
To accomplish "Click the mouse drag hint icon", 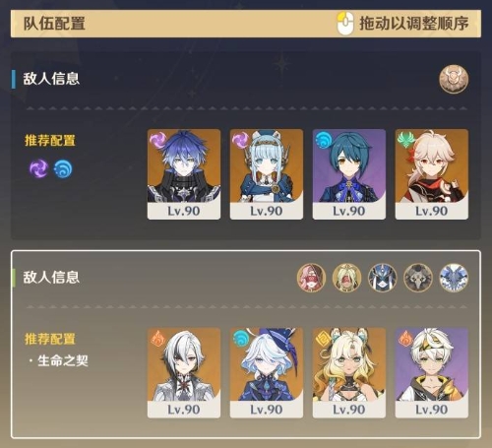I will coord(345,24).
